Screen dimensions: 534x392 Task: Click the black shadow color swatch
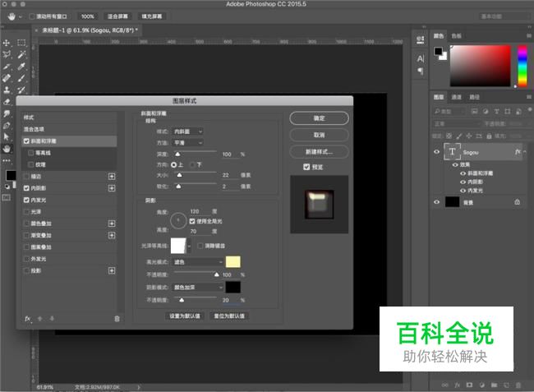(x=233, y=287)
